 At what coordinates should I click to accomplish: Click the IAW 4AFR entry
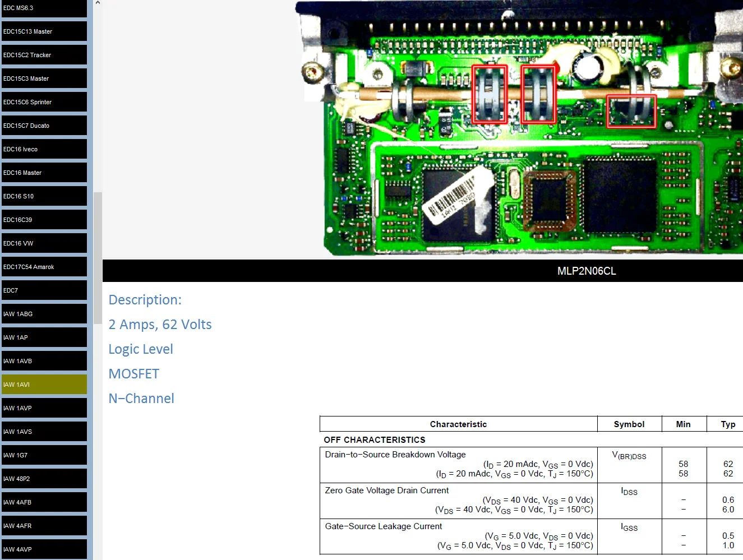tap(44, 526)
